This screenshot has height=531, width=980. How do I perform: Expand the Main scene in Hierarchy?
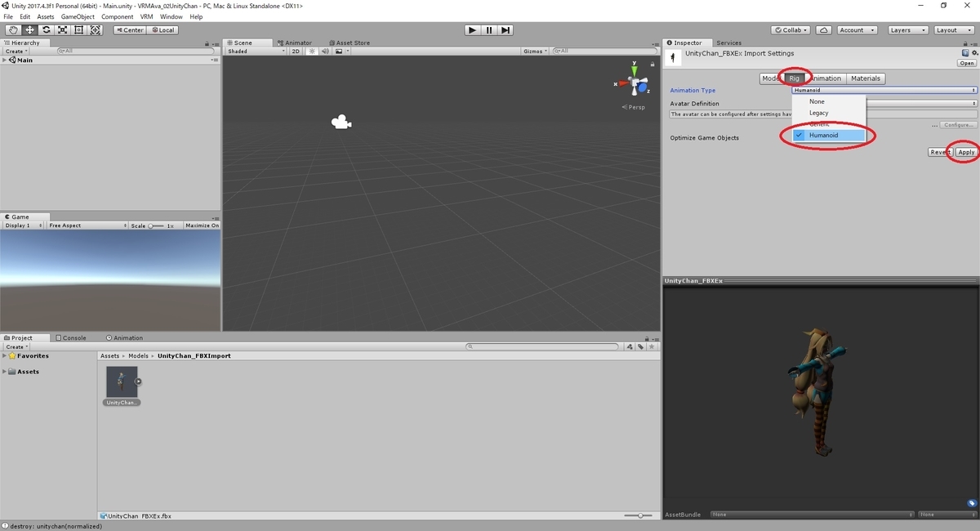click(5, 60)
